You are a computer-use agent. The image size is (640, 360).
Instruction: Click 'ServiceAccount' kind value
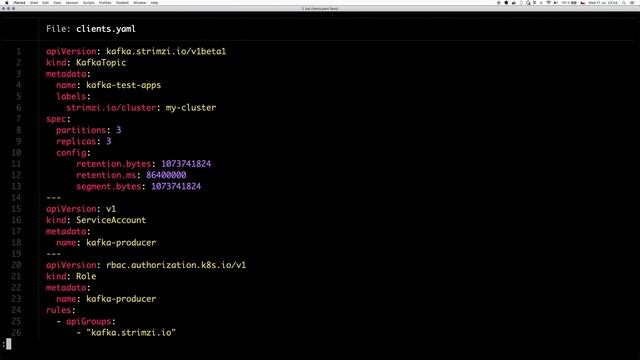click(x=111, y=220)
